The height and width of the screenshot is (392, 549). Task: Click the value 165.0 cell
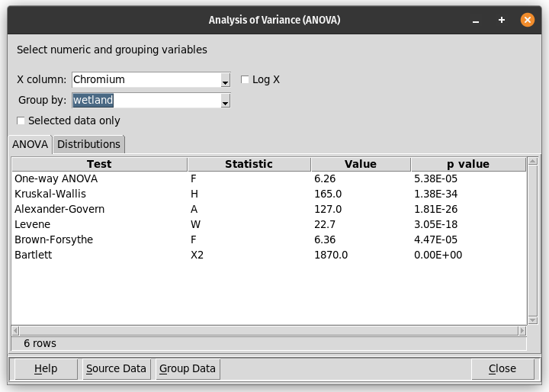pos(328,194)
